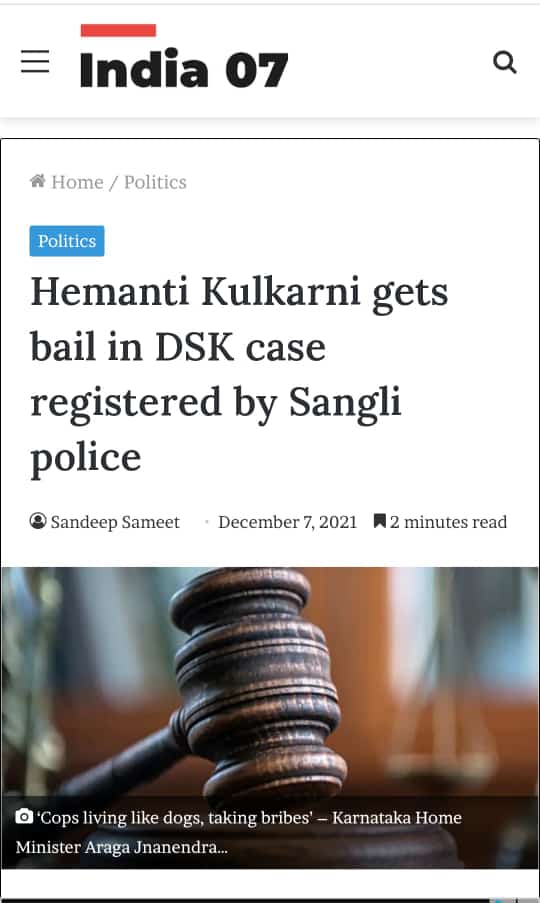Open the hamburger menu
540x903 pixels.
35,61
